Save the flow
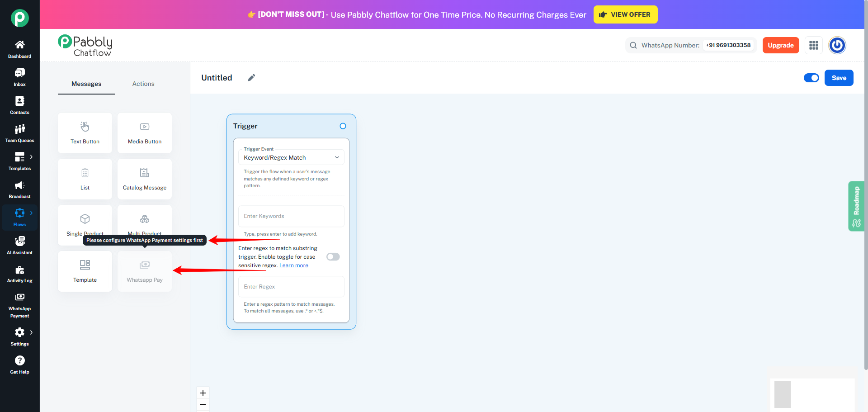This screenshot has height=412, width=868. (x=839, y=78)
